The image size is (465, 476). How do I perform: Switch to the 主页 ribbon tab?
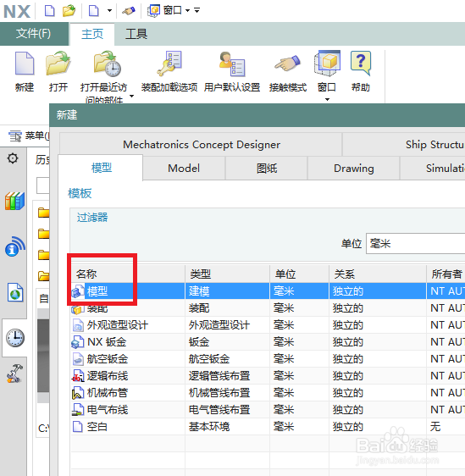92,34
